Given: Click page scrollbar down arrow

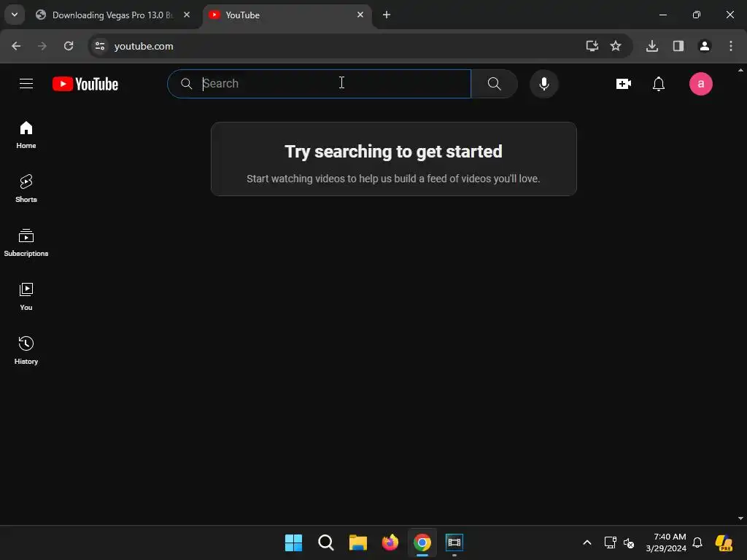Looking at the screenshot, I should click(741, 518).
